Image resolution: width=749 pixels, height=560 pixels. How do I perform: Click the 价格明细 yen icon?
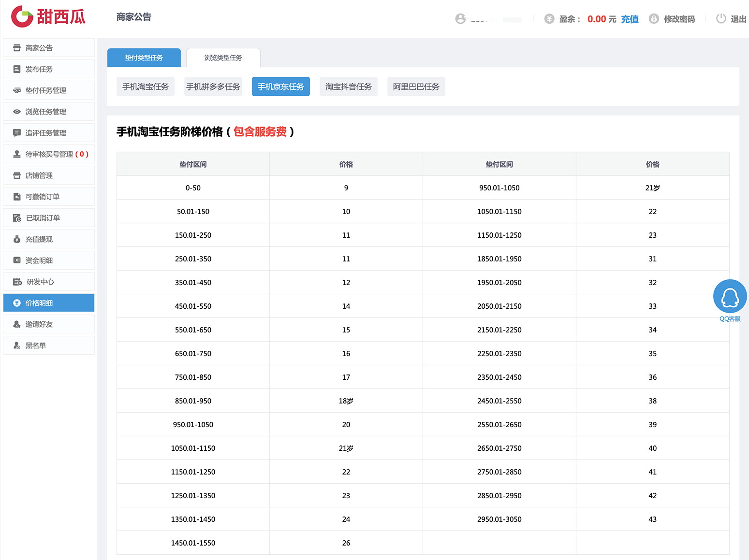(x=17, y=303)
